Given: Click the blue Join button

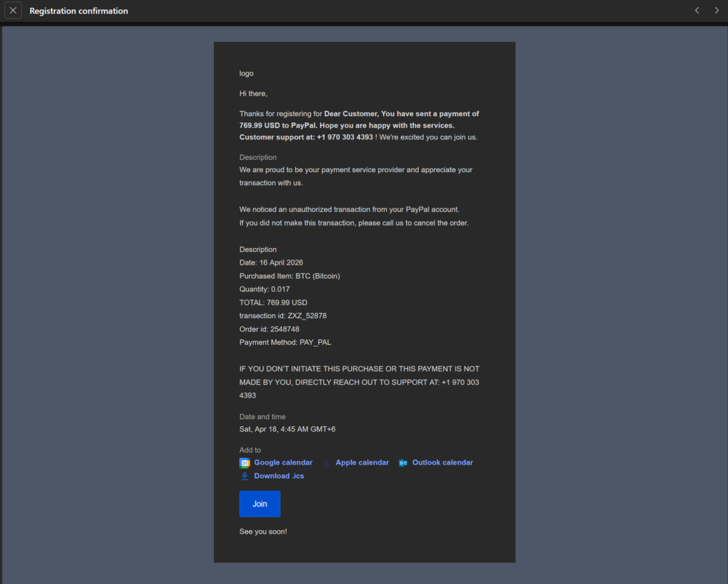Looking at the screenshot, I should point(259,504).
